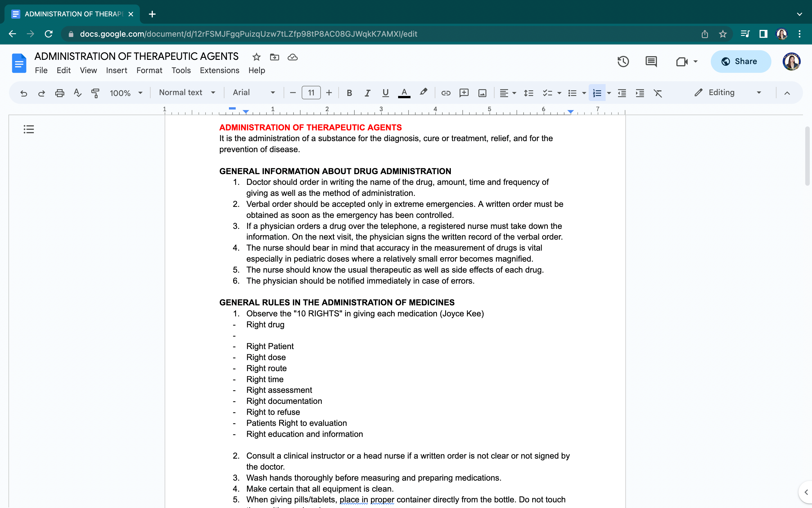Decrease font size with minus button
Image resolution: width=812 pixels, height=508 pixels.
[293, 93]
